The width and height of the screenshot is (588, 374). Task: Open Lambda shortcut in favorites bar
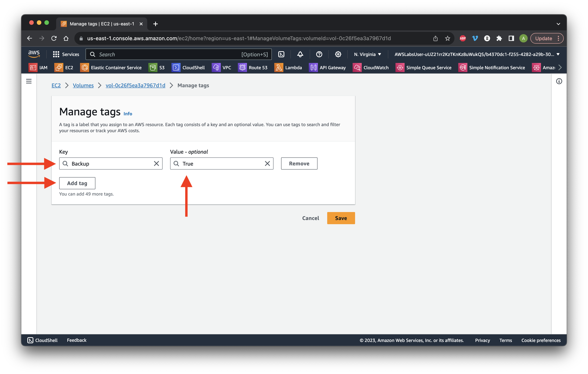(x=288, y=68)
